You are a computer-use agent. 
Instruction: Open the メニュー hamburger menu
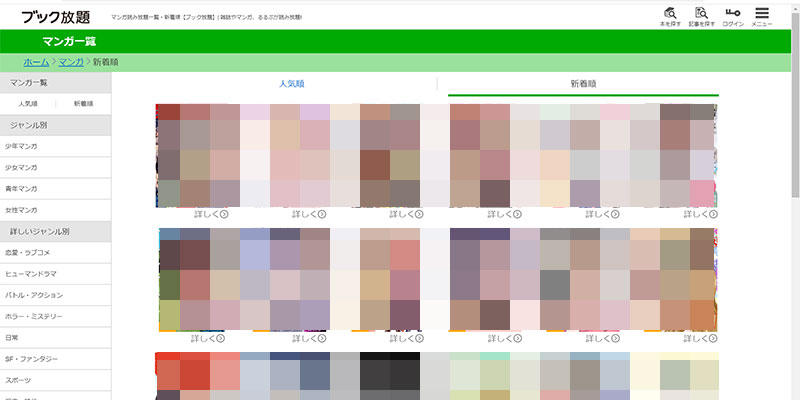click(762, 15)
